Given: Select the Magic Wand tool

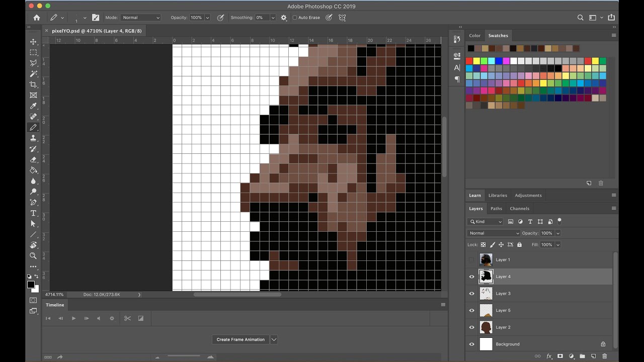Looking at the screenshot, I should point(33,74).
